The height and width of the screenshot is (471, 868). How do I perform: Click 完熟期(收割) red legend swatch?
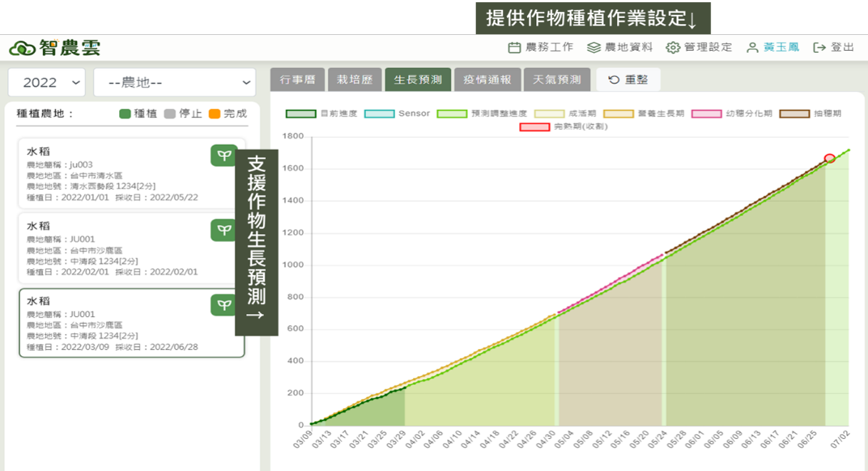(x=534, y=127)
